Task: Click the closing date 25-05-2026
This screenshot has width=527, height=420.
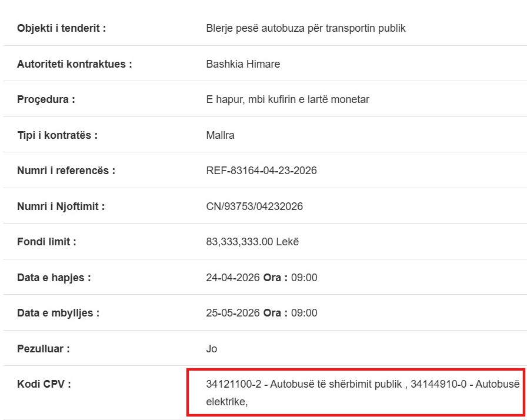Action: coord(233,313)
